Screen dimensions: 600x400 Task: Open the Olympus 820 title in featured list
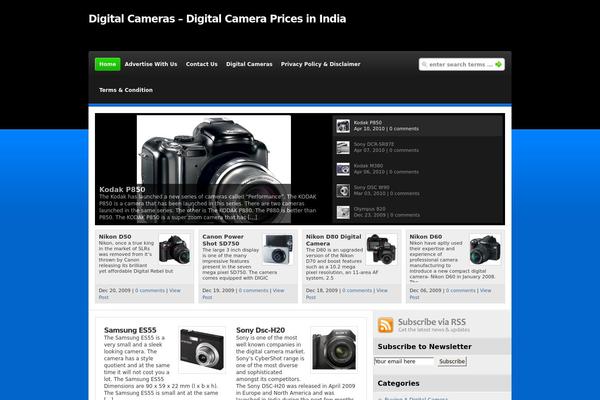[369, 209]
